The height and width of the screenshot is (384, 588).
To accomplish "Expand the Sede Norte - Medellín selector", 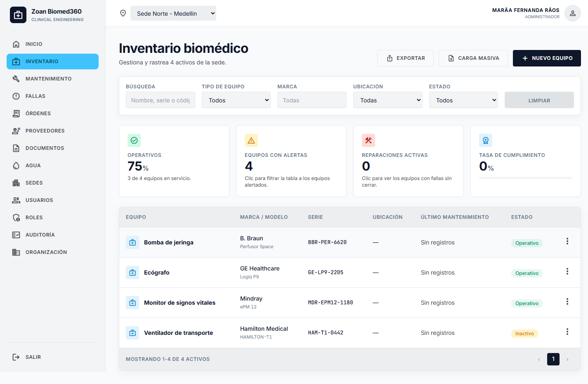I will pos(173,13).
